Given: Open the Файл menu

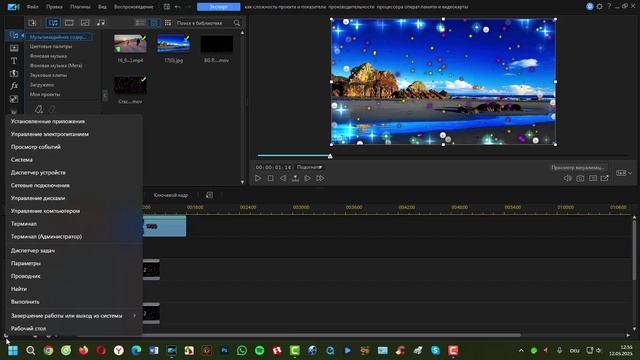Looking at the screenshot, I should point(32,7).
